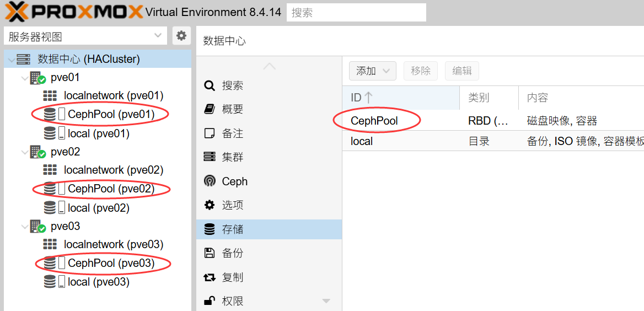
Task: Click the datacenter server-stack icon
Action: [23, 59]
